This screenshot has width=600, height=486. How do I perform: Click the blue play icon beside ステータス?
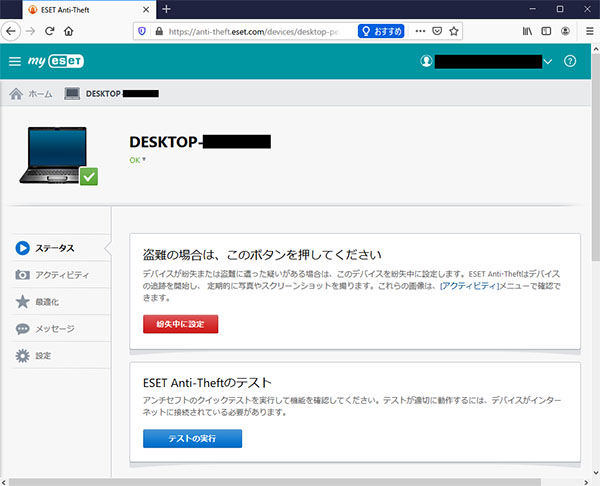pos(23,248)
